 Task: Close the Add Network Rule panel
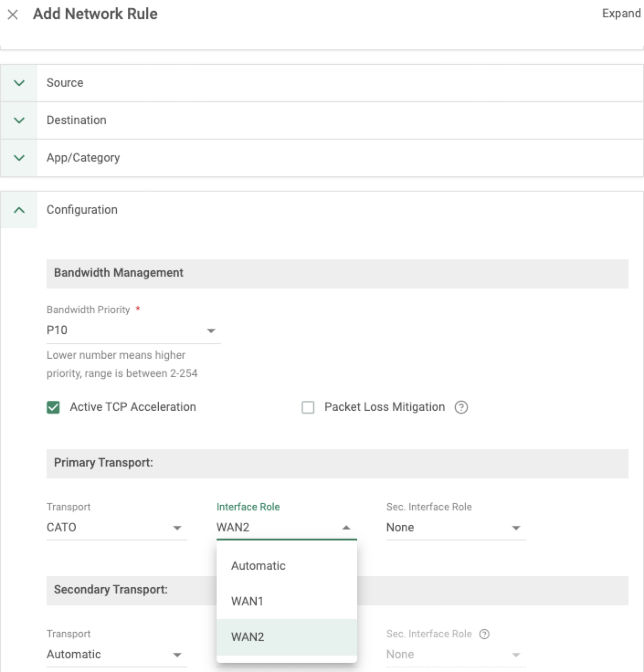pyautogui.click(x=13, y=15)
